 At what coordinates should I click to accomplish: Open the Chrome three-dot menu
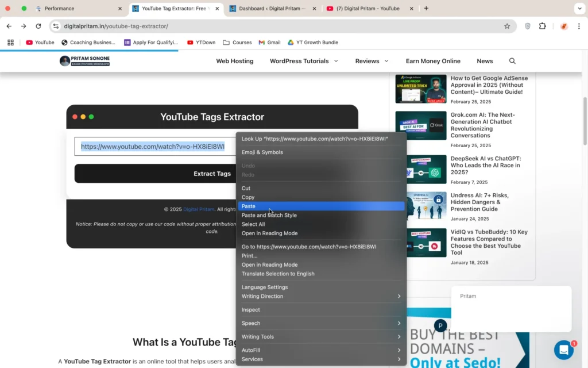pos(579,26)
